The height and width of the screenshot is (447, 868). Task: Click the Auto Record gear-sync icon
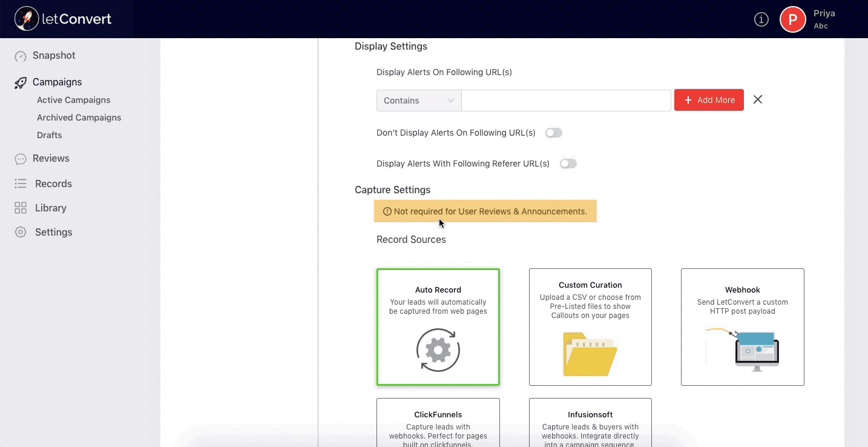[438, 350]
